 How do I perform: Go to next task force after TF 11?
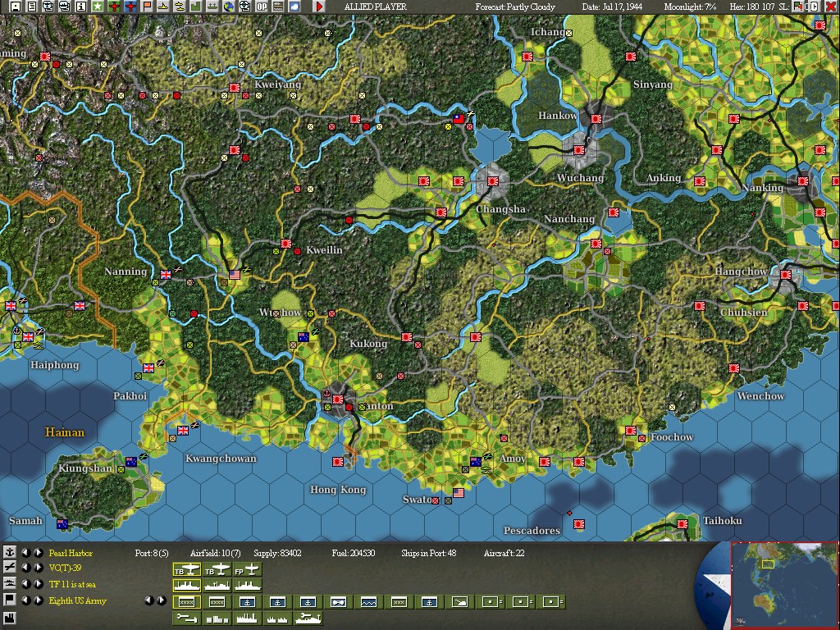tap(39, 584)
